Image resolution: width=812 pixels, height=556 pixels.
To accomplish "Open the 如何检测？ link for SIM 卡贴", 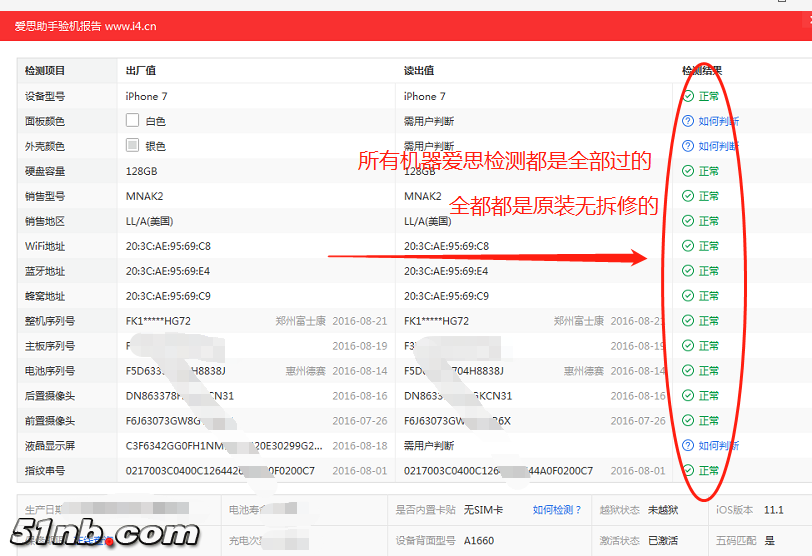I will click(557, 510).
